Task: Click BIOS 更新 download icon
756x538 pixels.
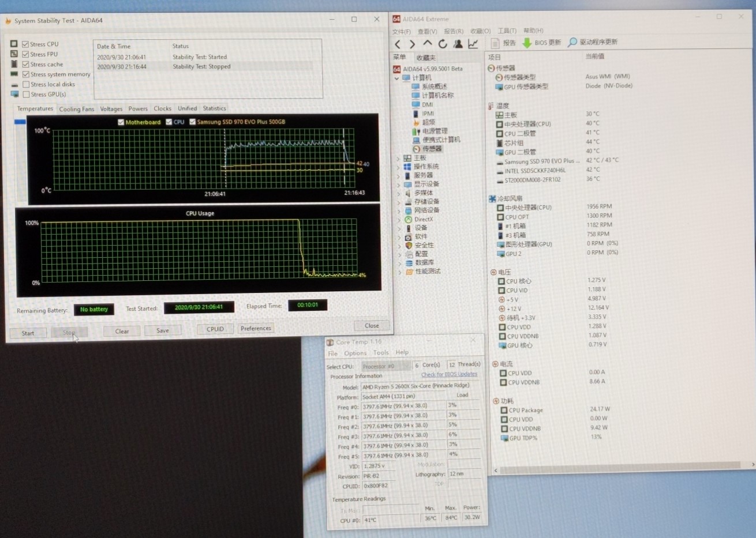Action: [527, 43]
